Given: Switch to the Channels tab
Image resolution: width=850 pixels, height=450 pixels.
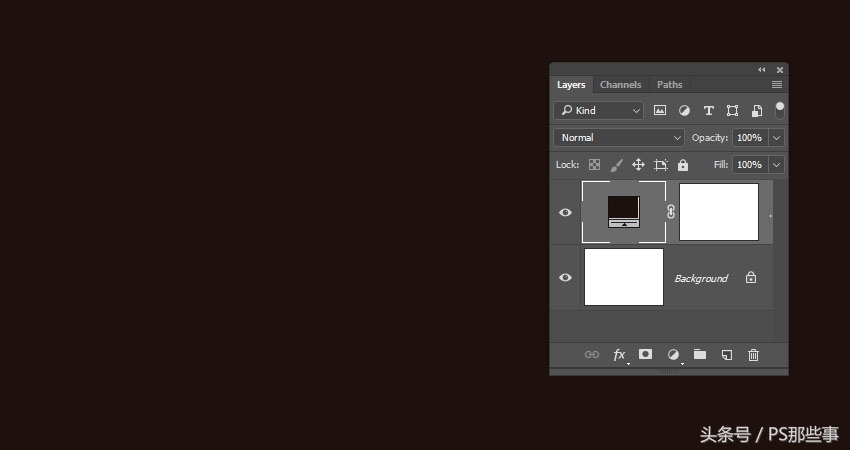Looking at the screenshot, I should pyautogui.click(x=621, y=85).
